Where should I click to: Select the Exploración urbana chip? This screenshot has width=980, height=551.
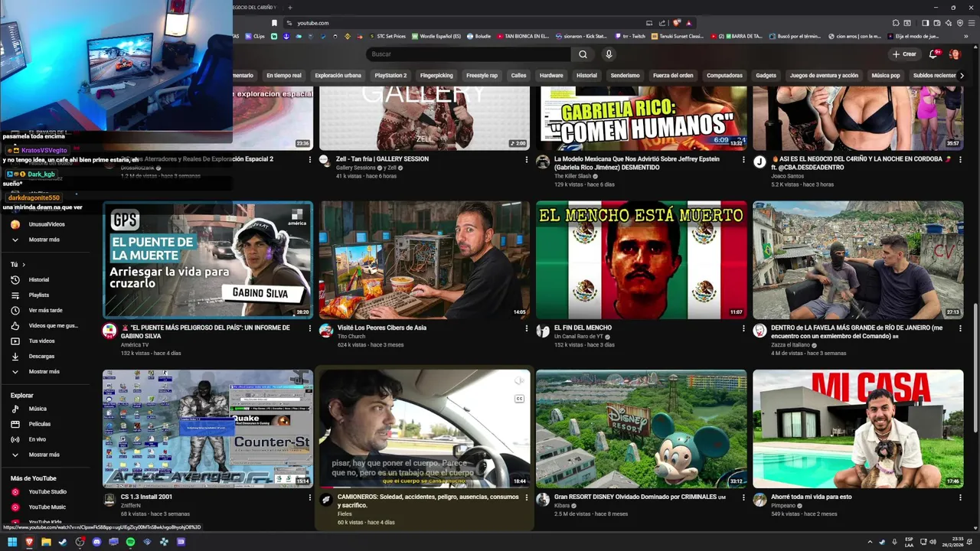coord(338,76)
